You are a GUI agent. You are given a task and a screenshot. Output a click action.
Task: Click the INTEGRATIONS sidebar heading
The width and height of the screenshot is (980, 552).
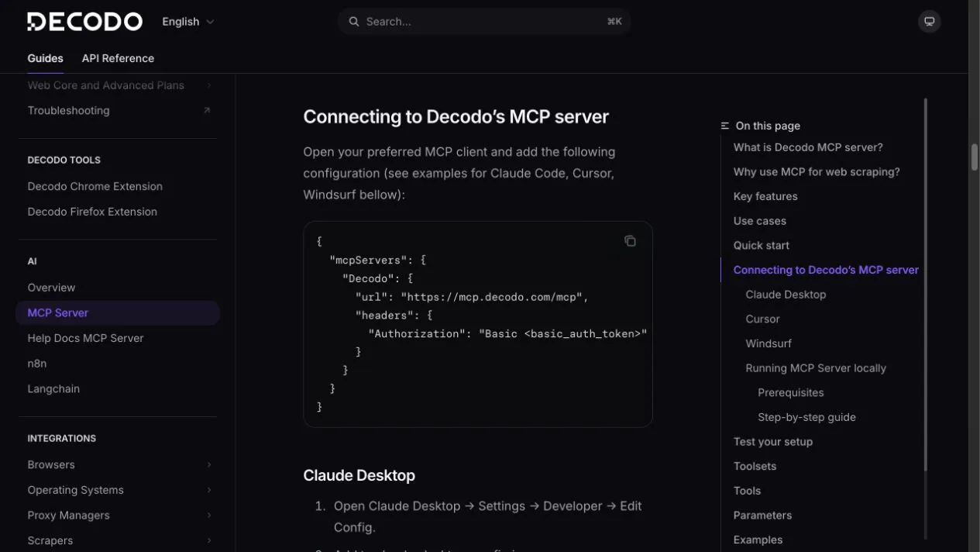click(61, 439)
